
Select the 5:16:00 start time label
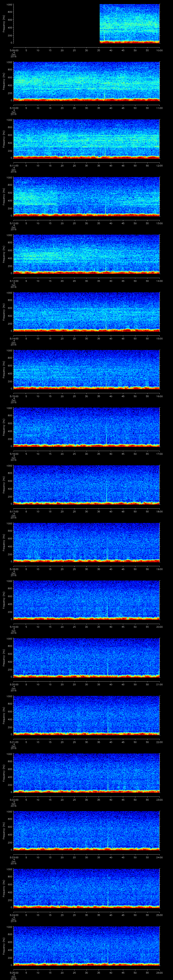[14, 454]
